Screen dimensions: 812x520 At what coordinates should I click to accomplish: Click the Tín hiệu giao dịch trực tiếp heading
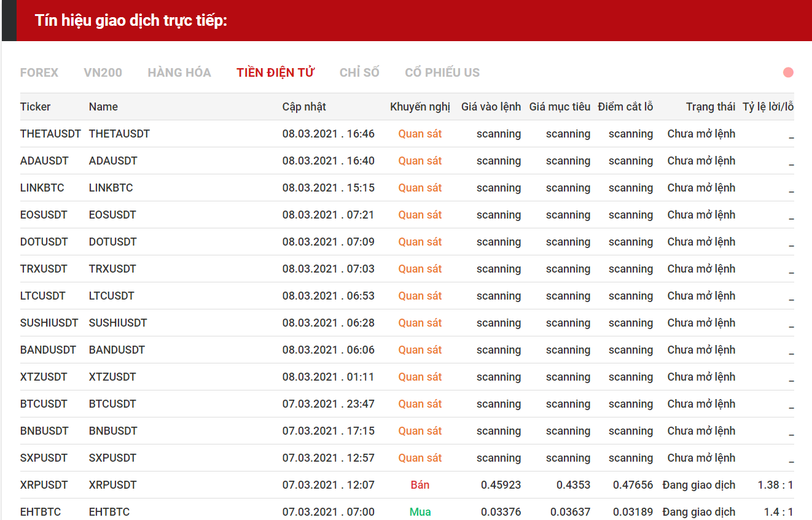click(131, 20)
